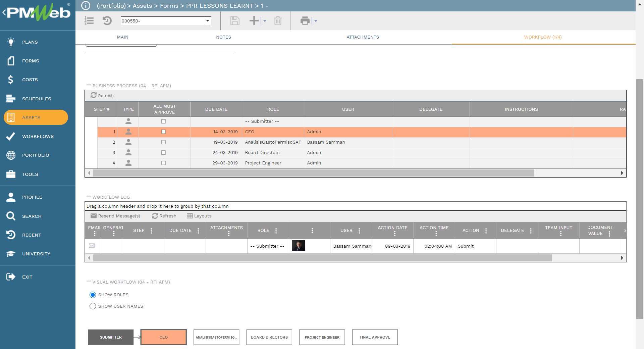Viewport: 644px width, 349px height.
Task: Click the info icon beside the breadcrumb
Action: [86, 6]
